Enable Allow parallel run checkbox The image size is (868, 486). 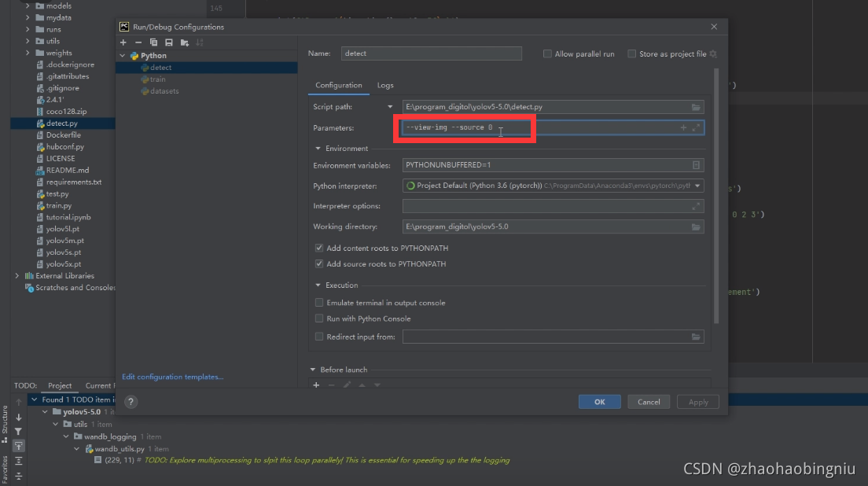(x=548, y=54)
